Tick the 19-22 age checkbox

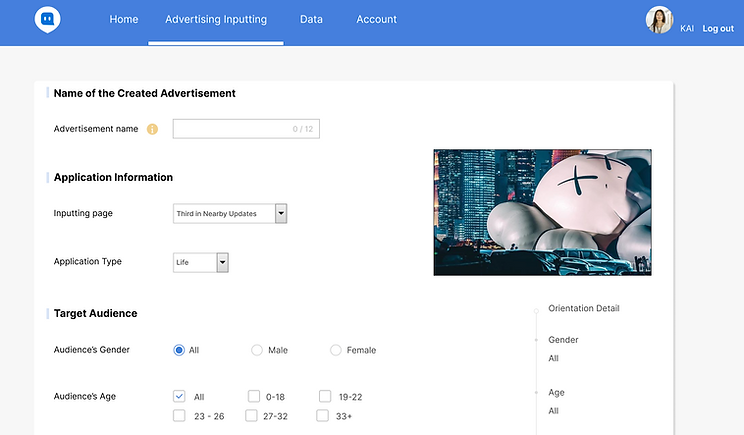tap(325, 396)
